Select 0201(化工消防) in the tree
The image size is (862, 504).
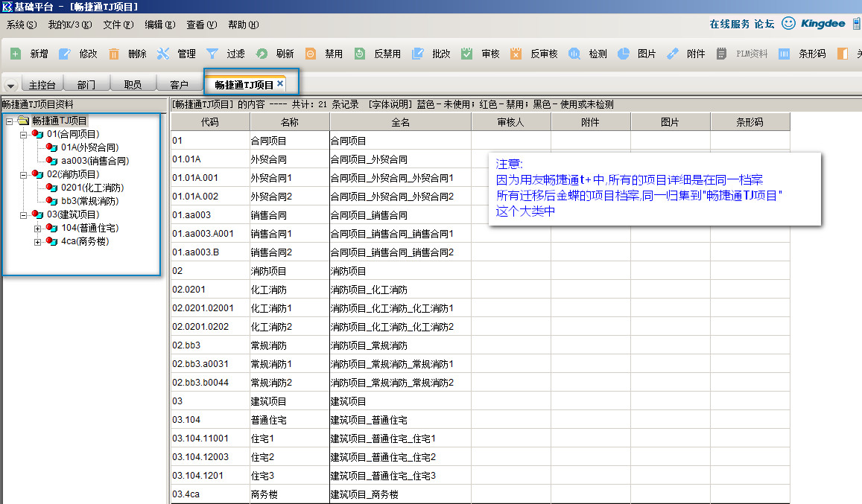92,188
